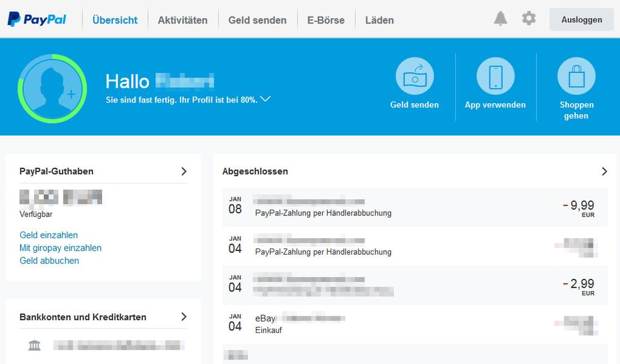The width and height of the screenshot is (620, 364).
Task: Click the Abgeschlossen heading
Action: pyautogui.click(x=255, y=171)
